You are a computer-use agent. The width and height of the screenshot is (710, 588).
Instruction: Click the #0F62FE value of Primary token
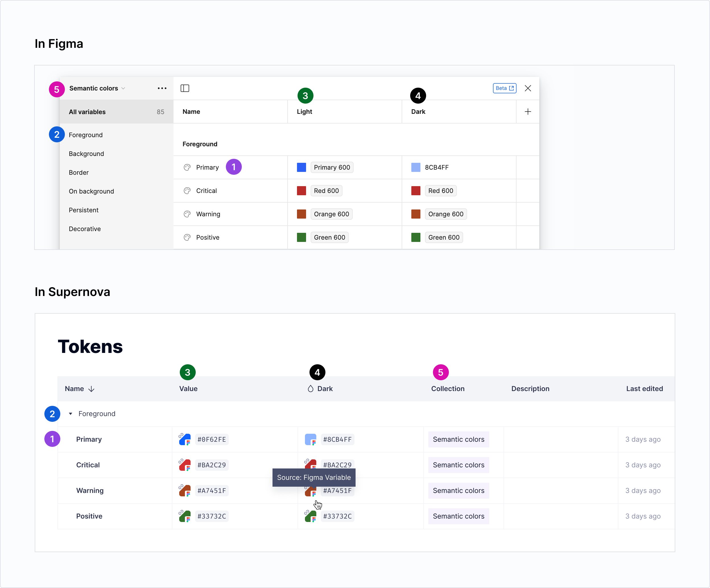pos(212,439)
